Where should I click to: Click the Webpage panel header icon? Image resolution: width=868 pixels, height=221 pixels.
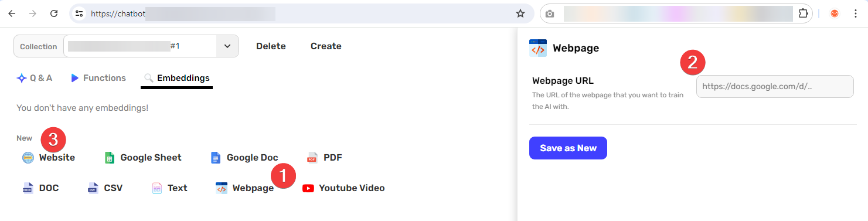point(538,48)
